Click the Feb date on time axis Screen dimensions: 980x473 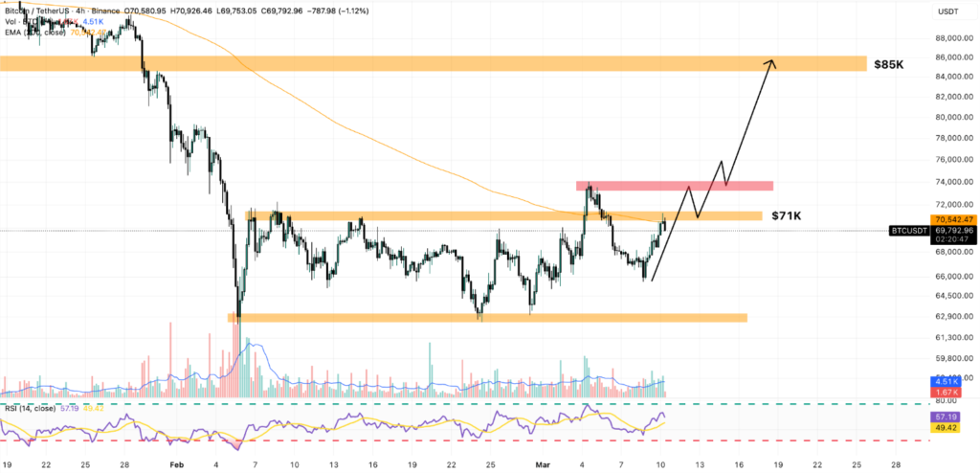[176, 462]
